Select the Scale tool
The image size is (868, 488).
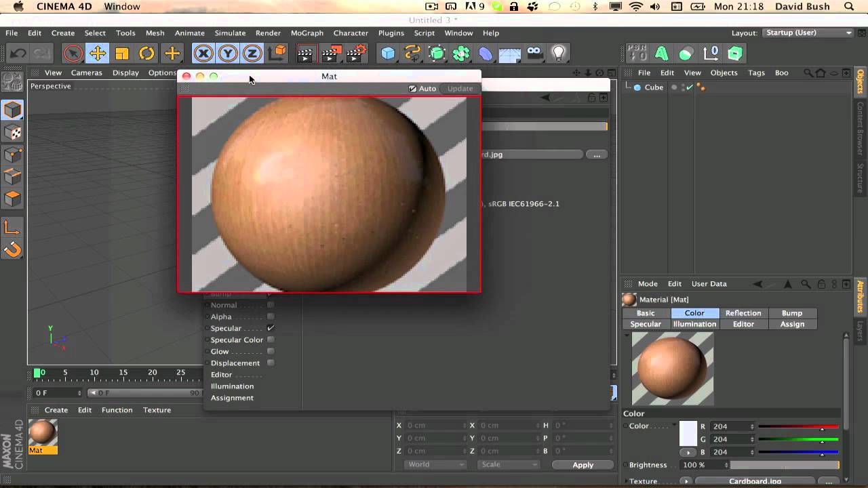(x=122, y=54)
